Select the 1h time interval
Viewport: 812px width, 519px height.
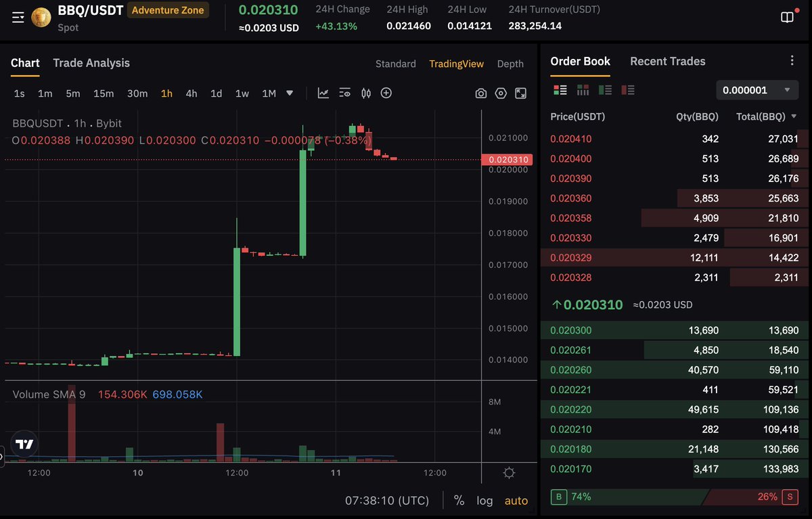point(166,93)
